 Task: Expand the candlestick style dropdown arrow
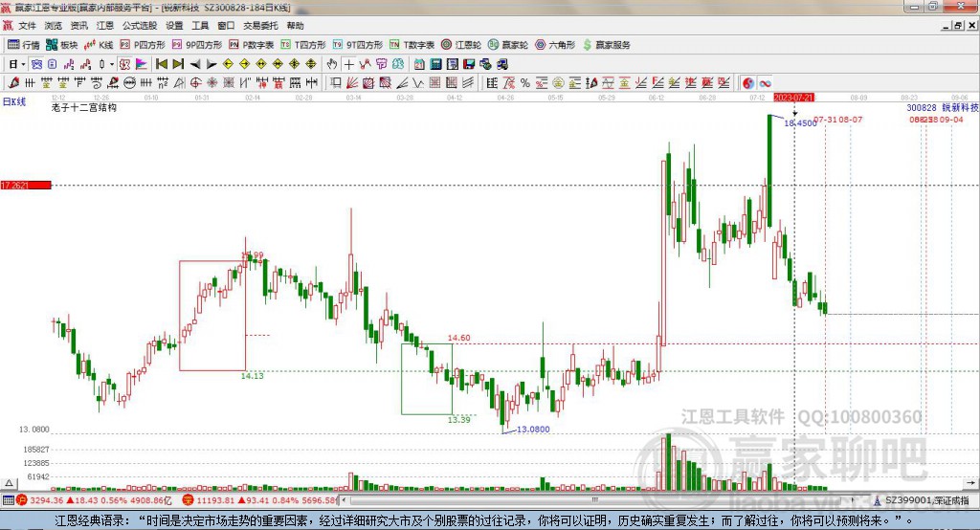click(112, 64)
